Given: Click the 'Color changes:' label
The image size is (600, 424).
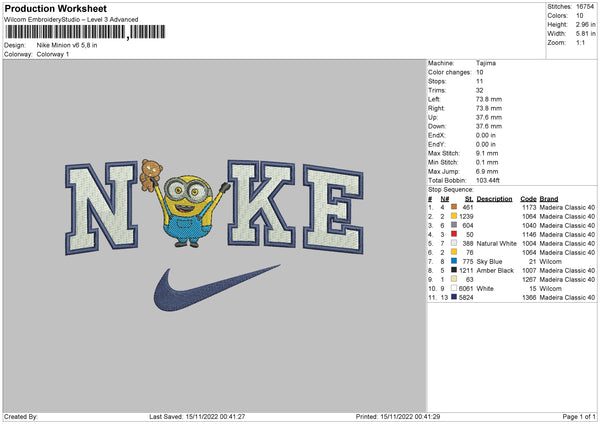Looking at the screenshot, I should (x=450, y=72).
